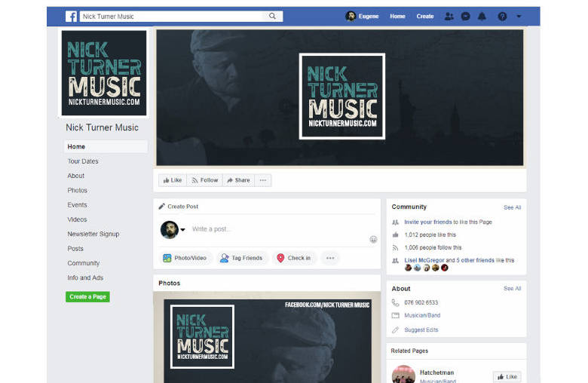Toggle Like for Hatchetman related page
Image resolution: width=588 pixels, height=383 pixels.
pos(507,376)
